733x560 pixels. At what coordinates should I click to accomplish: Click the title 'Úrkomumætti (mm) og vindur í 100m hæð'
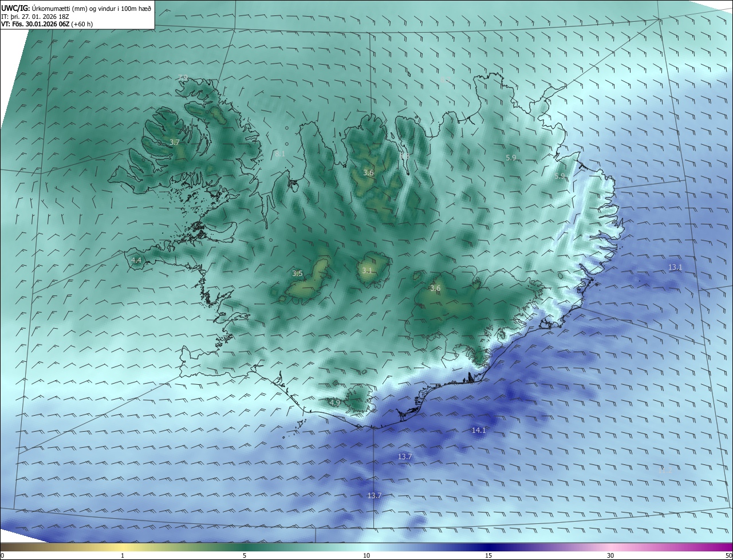pos(91,8)
